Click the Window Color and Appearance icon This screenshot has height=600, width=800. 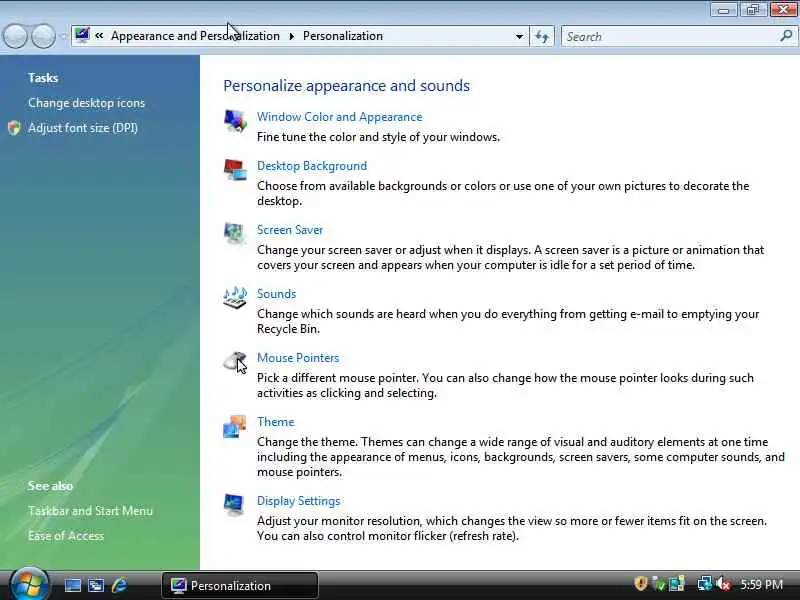[x=235, y=121]
